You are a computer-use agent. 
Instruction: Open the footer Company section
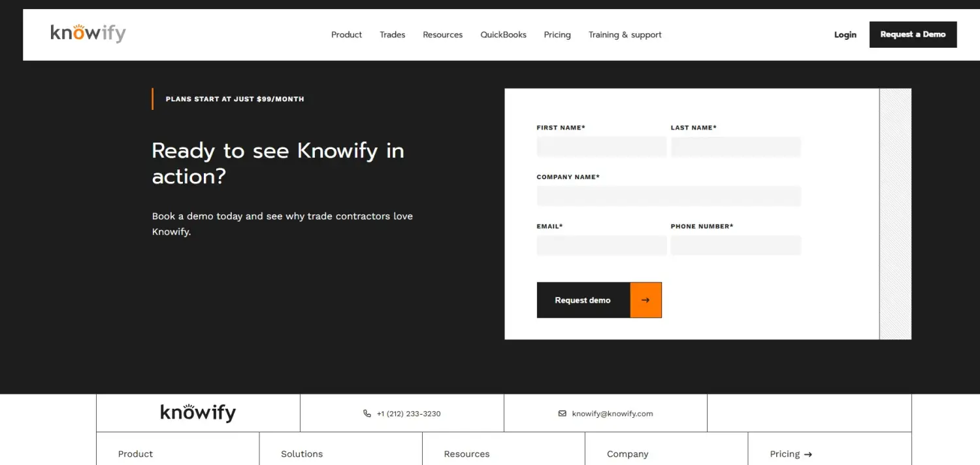click(x=627, y=454)
